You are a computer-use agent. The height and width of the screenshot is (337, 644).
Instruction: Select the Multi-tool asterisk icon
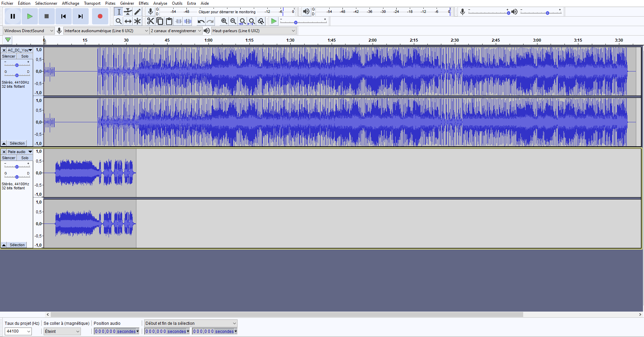point(137,21)
